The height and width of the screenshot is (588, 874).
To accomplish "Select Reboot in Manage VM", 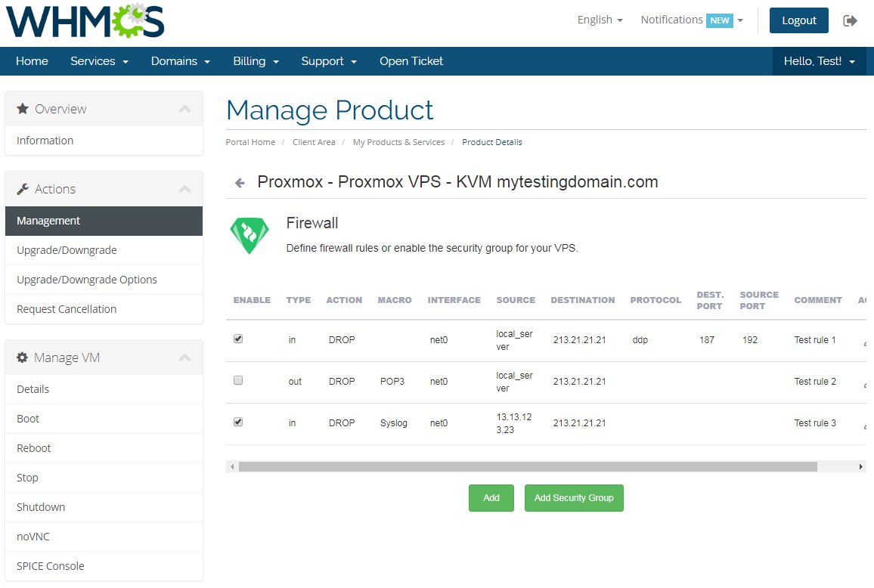I will tap(104, 448).
